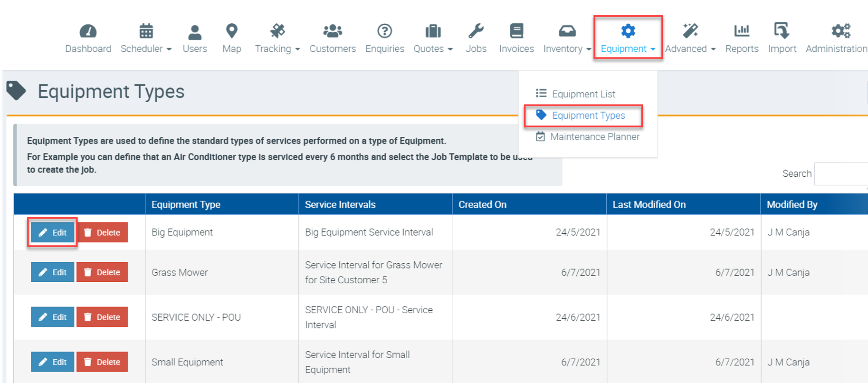
Task: Open Enquiries question mark icon
Action: [384, 31]
